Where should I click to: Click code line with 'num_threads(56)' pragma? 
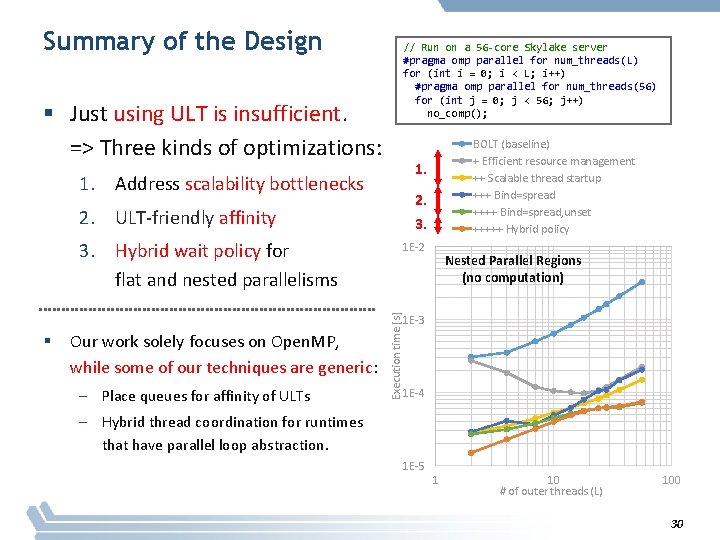[x=535, y=86]
